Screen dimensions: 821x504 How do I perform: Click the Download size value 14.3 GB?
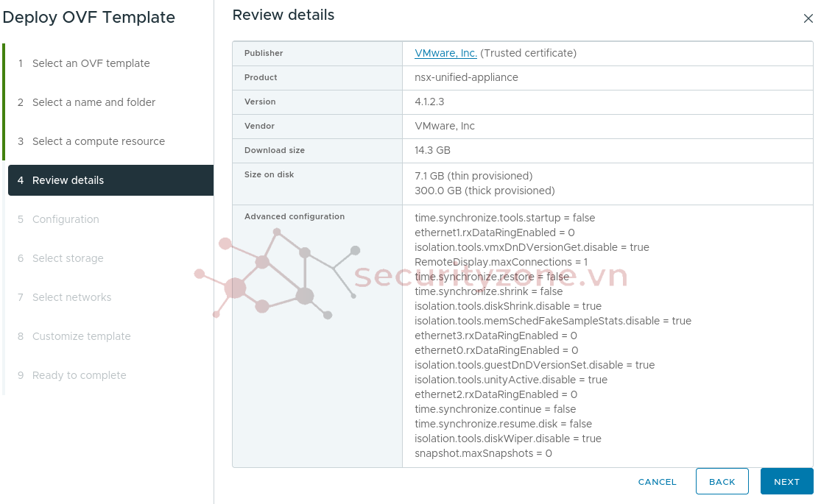tap(432, 150)
